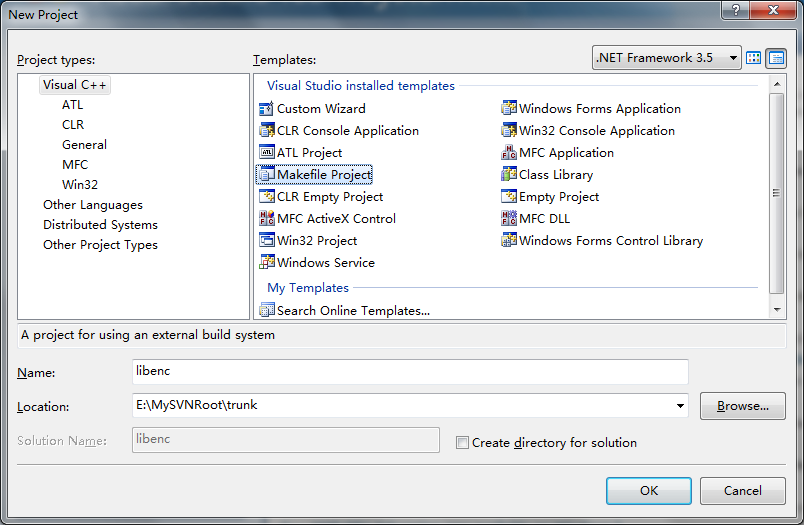Select ATL under Visual C++
The image size is (804, 525).
point(72,105)
